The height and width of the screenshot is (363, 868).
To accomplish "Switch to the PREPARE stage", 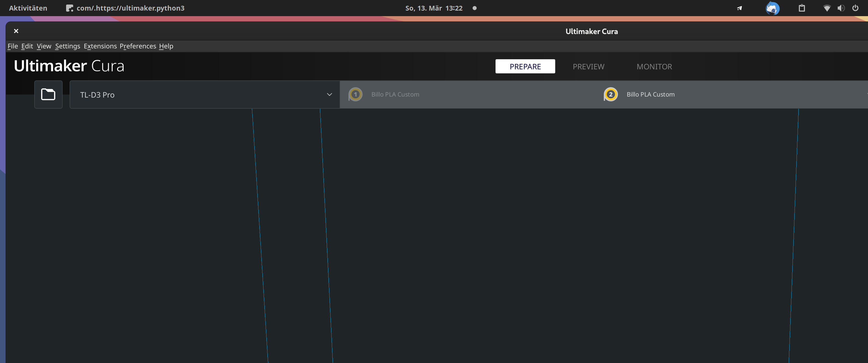I will [525, 66].
